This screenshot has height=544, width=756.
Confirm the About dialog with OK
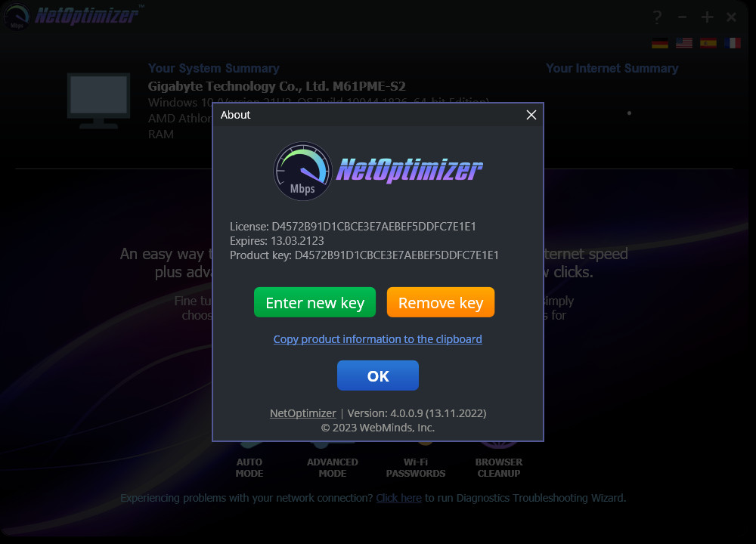(377, 376)
